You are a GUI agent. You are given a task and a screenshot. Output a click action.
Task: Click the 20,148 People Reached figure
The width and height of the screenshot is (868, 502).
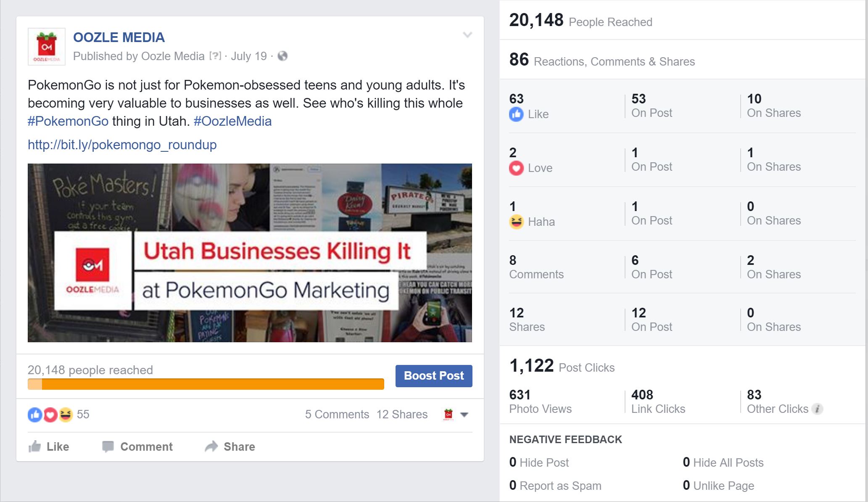[x=580, y=20]
